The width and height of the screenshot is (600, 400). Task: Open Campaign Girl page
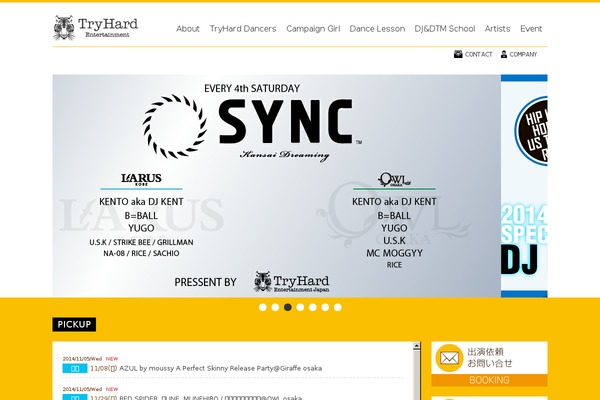(313, 29)
